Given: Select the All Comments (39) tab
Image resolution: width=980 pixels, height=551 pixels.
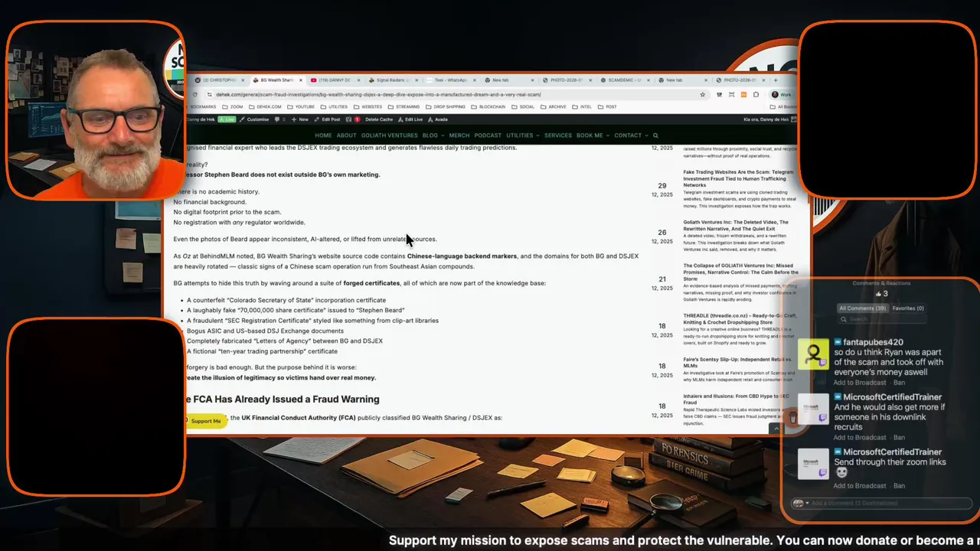Looking at the screenshot, I should (x=863, y=308).
